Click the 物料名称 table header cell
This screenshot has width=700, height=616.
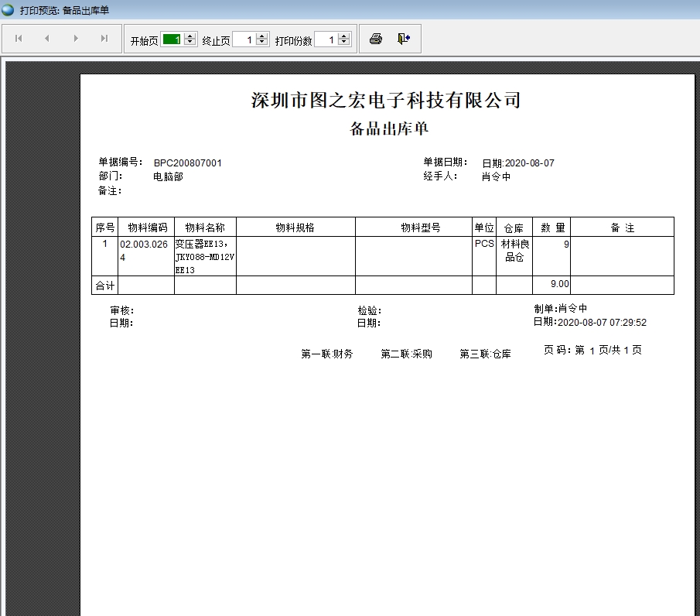(x=205, y=227)
